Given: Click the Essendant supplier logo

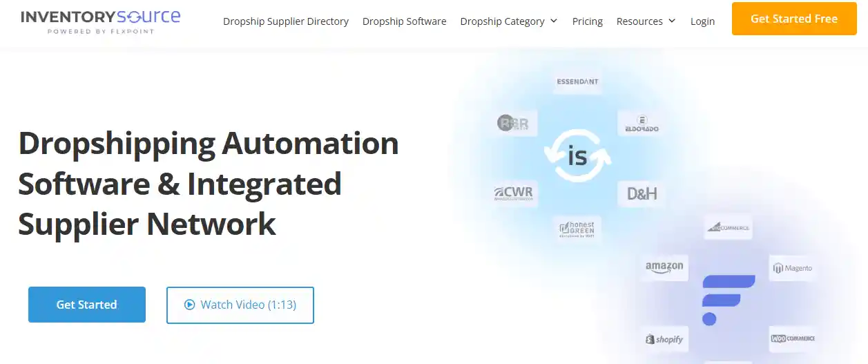Looking at the screenshot, I should point(577,82).
